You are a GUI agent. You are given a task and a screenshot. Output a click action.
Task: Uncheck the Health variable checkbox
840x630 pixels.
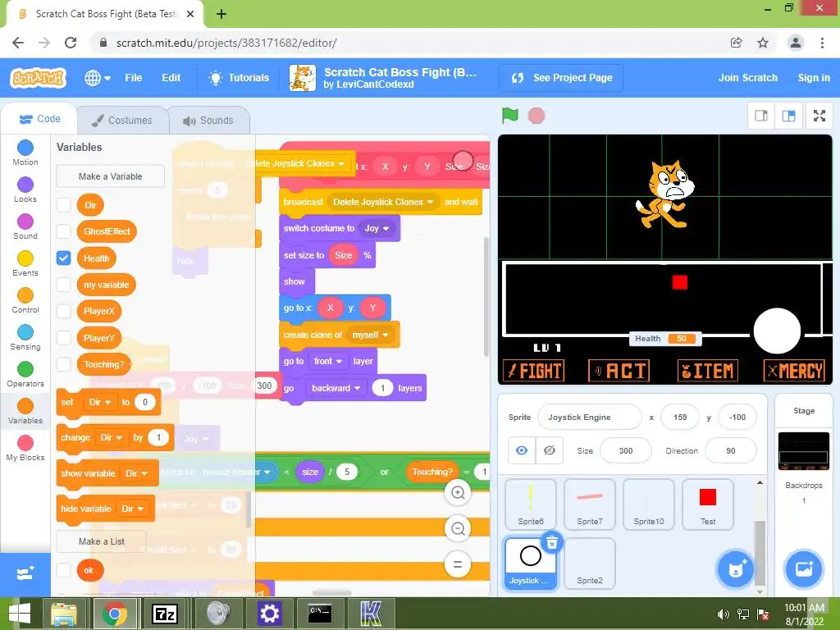(x=64, y=258)
